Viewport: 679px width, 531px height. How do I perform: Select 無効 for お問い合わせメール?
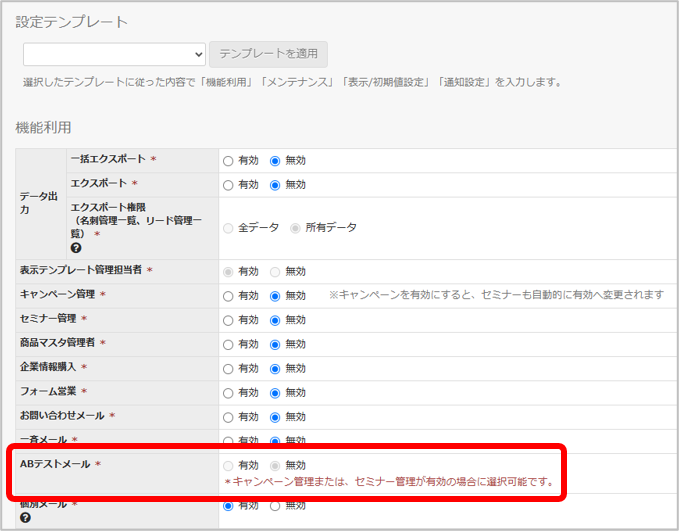click(x=275, y=418)
